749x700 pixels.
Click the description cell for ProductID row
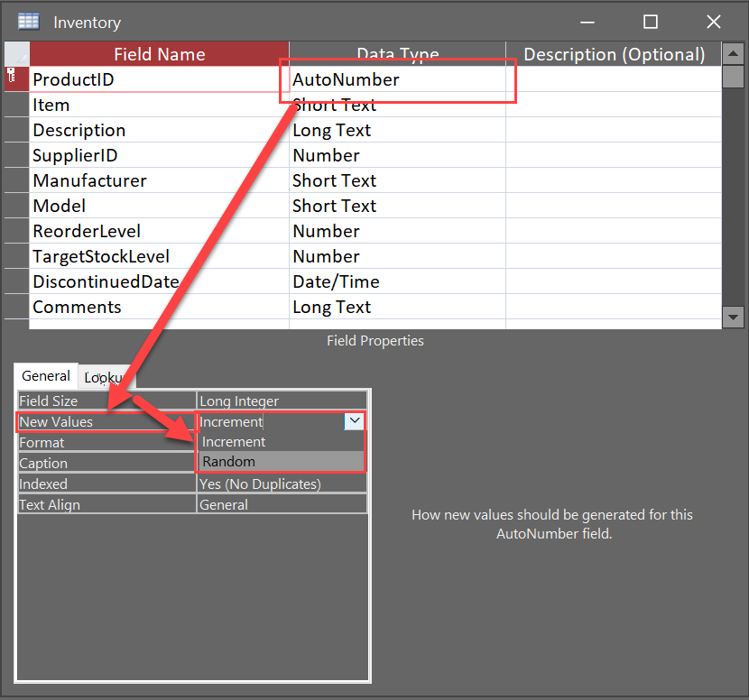coord(614,79)
